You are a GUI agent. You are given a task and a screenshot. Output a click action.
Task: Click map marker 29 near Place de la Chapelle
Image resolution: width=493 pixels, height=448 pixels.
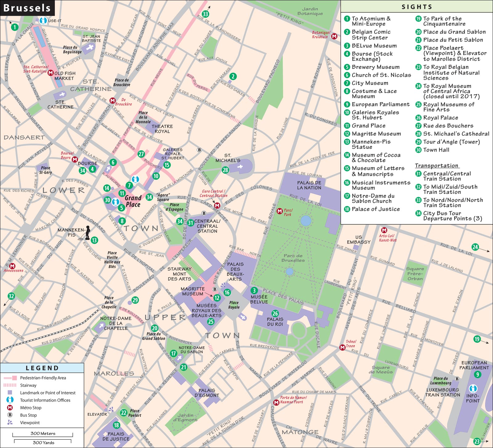(x=135, y=300)
